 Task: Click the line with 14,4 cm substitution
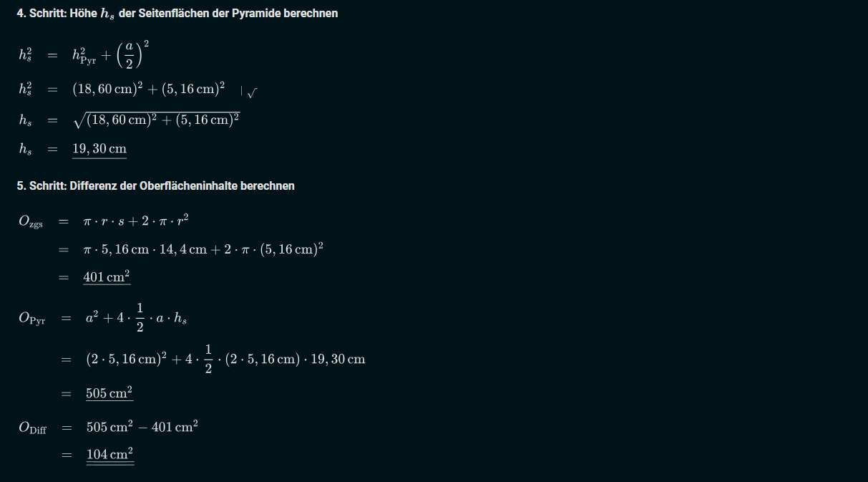pos(203,249)
